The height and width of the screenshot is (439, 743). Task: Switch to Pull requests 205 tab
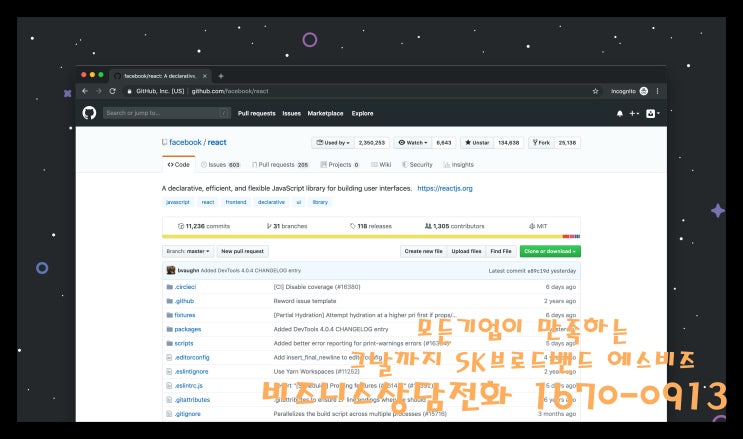click(280, 165)
